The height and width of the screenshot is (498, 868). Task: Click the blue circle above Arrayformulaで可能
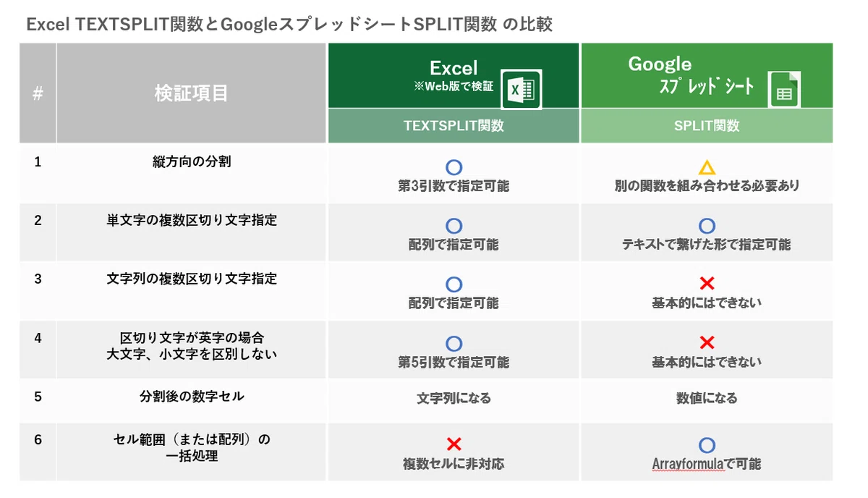coord(707,445)
